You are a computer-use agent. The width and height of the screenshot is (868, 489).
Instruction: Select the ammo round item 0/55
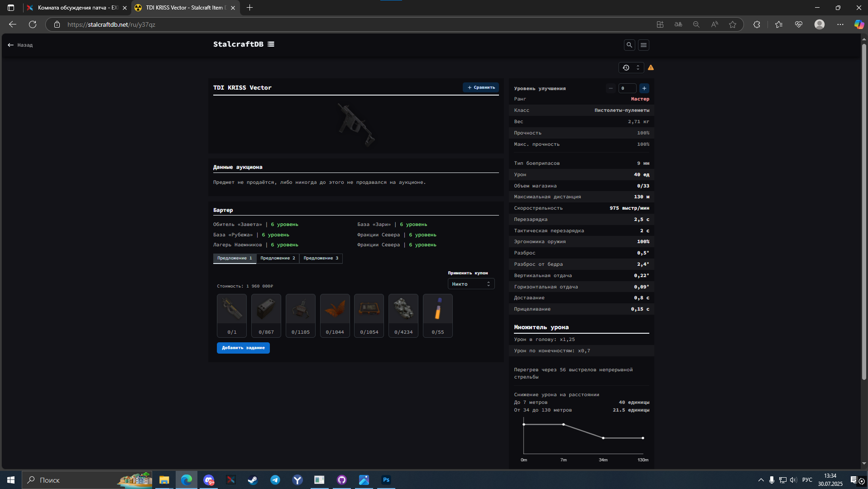[438, 316]
